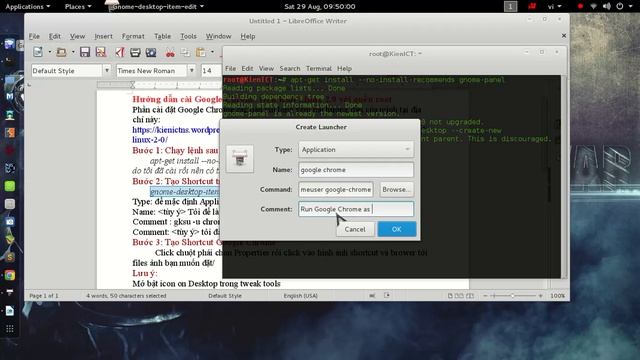640x360 pixels.
Task: Open the Paste dropdown arrow in toolbar
Action: [x=212, y=52]
